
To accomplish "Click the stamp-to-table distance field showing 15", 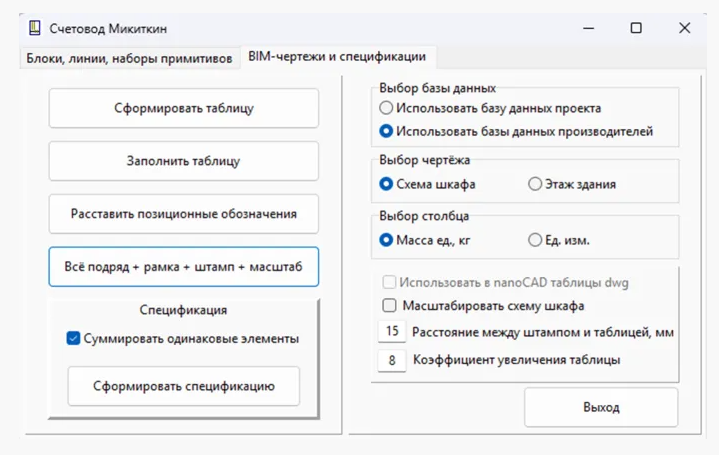I will tap(392, 331).
